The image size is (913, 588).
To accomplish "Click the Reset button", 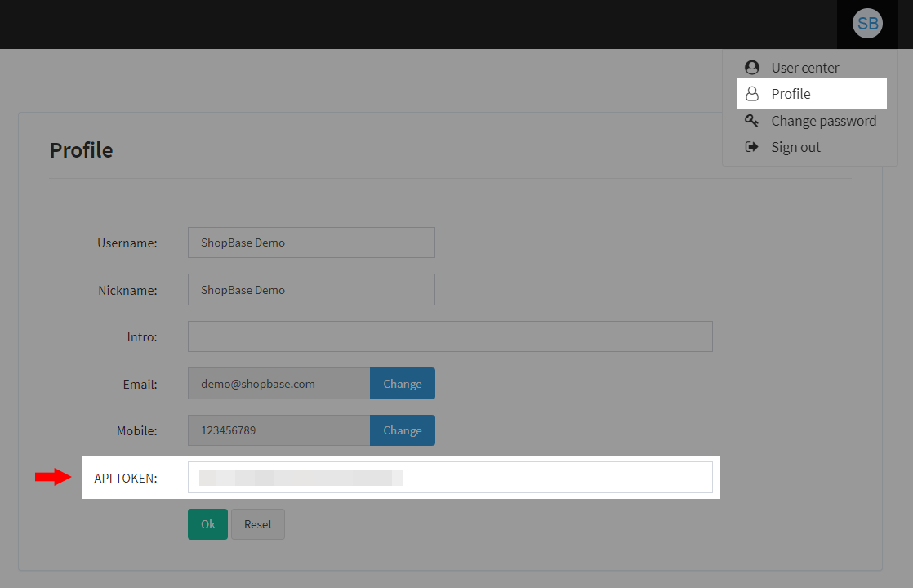I will coord(258,524).
